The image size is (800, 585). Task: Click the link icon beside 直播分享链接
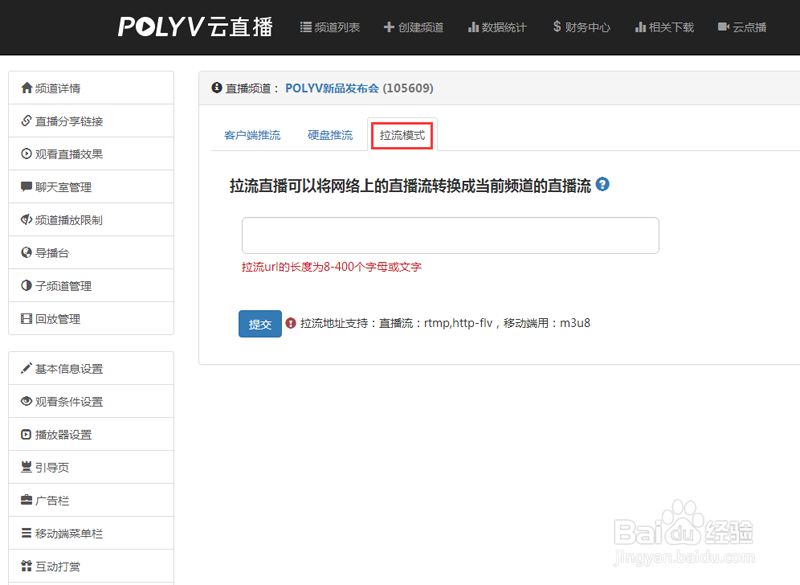tap(27, 120)
